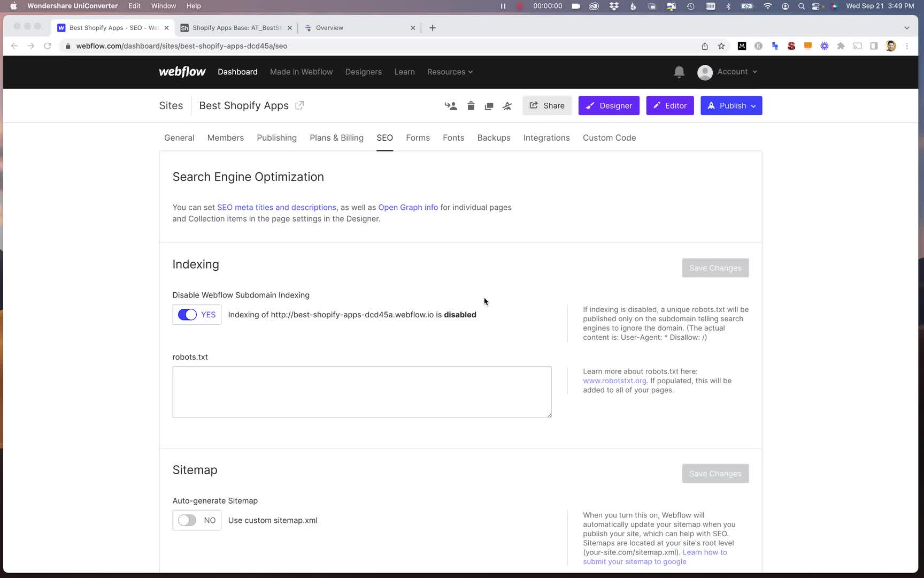Open the Editor
The width and height of the screenshot is (924, 578).
pos(669,106)
